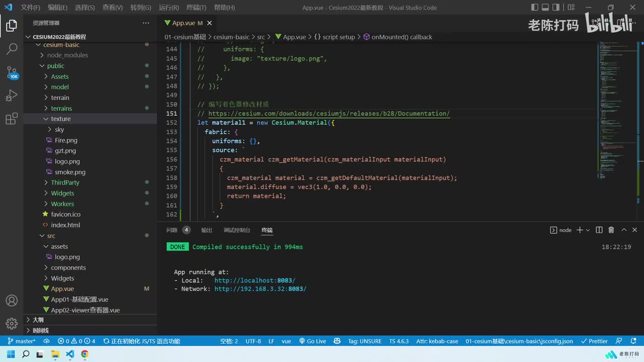The width and height of the screenshot is (644, 362).
Task: Expand the ThirdParty folder
Action: (65, 183)
